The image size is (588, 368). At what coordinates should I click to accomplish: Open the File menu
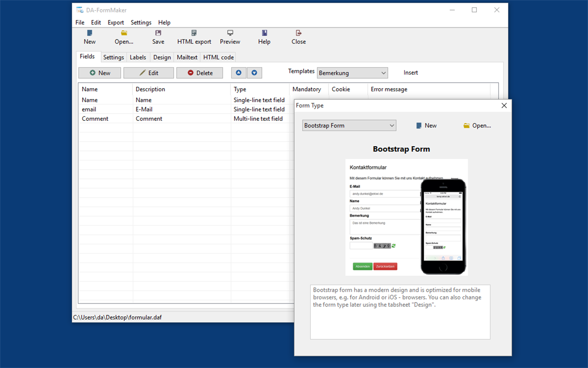pos(80,22)
